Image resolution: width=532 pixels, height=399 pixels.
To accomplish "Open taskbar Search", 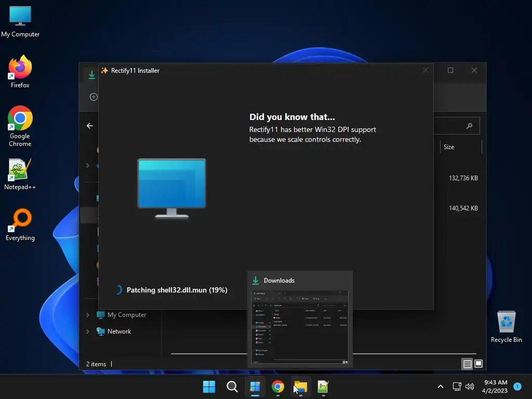I will (232, 387).
